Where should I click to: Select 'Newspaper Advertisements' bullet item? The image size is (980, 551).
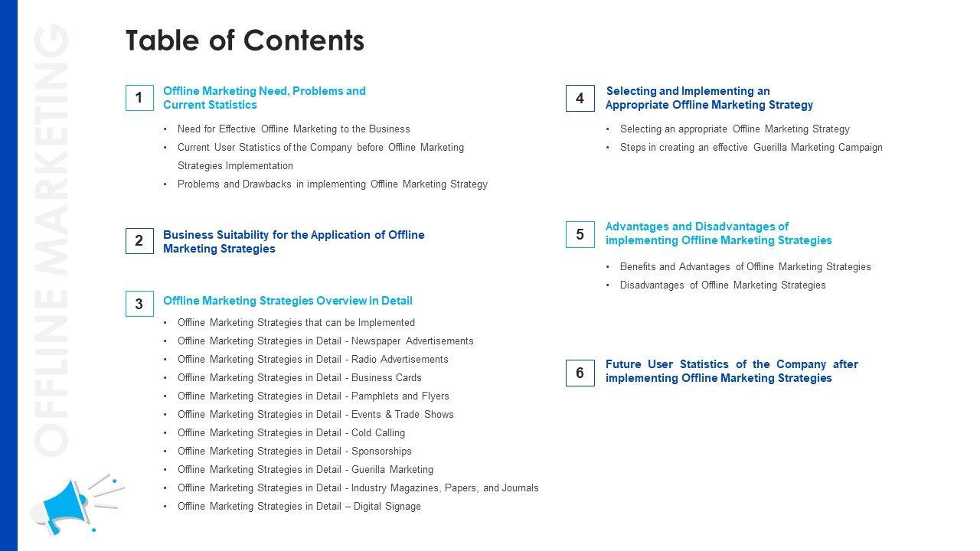325,341
